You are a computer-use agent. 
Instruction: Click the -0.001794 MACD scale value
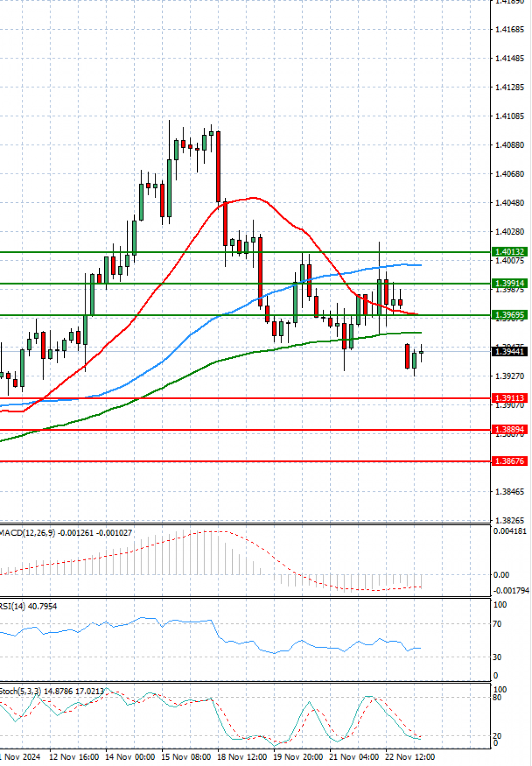tap(511, 591)
